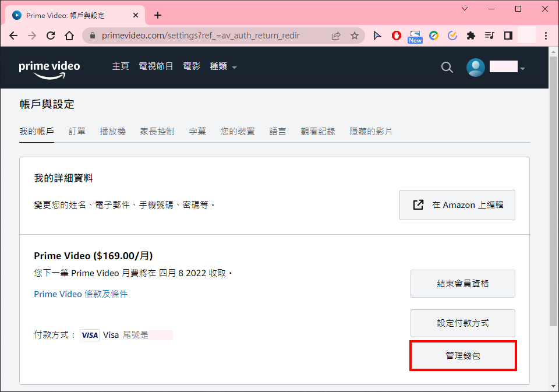Image resolution: width=559 pixels, height=392 pixels.
Task: Switch to 觀看紀錄 tab
Action: click(x=318, y=131)
